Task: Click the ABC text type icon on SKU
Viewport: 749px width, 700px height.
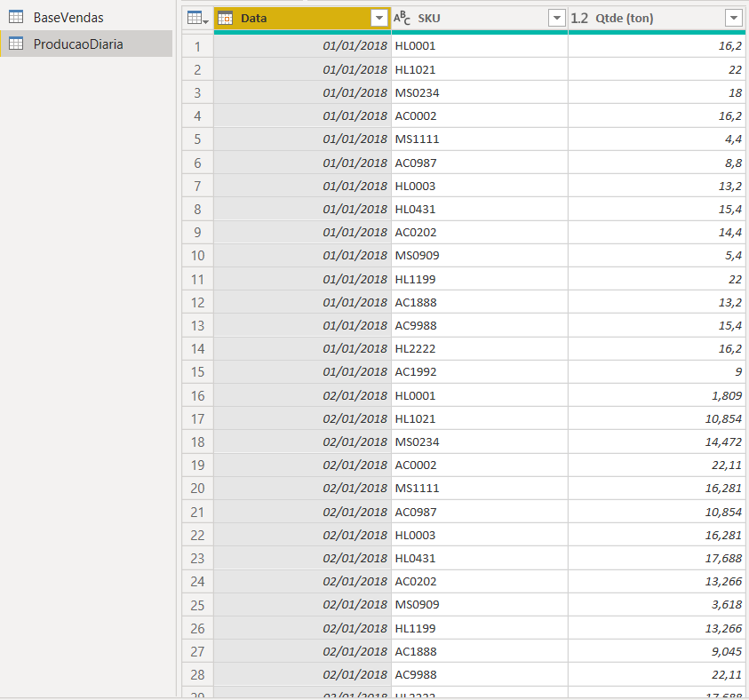Action: point(402,19)
